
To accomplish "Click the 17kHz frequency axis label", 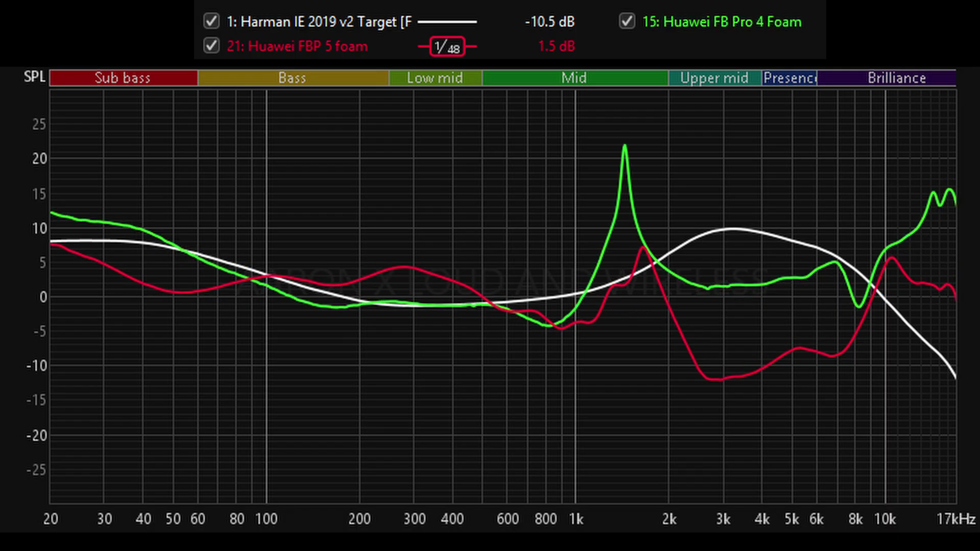I will click(956, 519).
